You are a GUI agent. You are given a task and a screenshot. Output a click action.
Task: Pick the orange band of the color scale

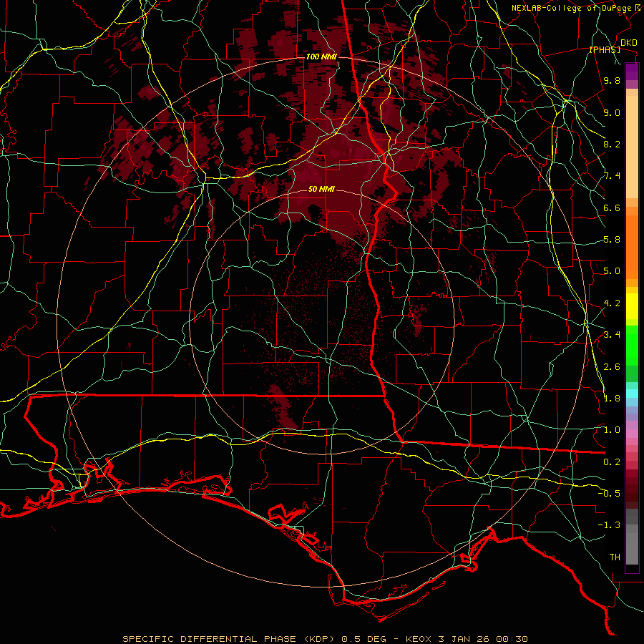coord(632,246)
